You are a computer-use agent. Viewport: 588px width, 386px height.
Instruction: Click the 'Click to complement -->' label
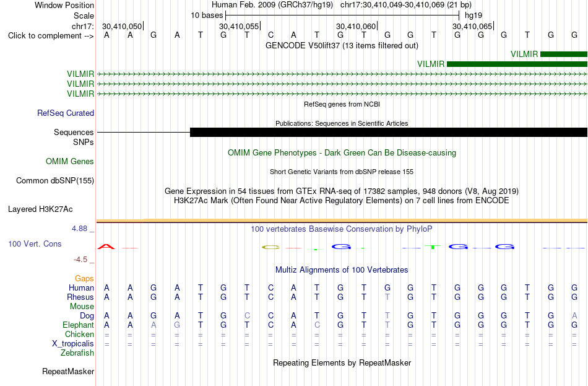[x=51, y=36]
